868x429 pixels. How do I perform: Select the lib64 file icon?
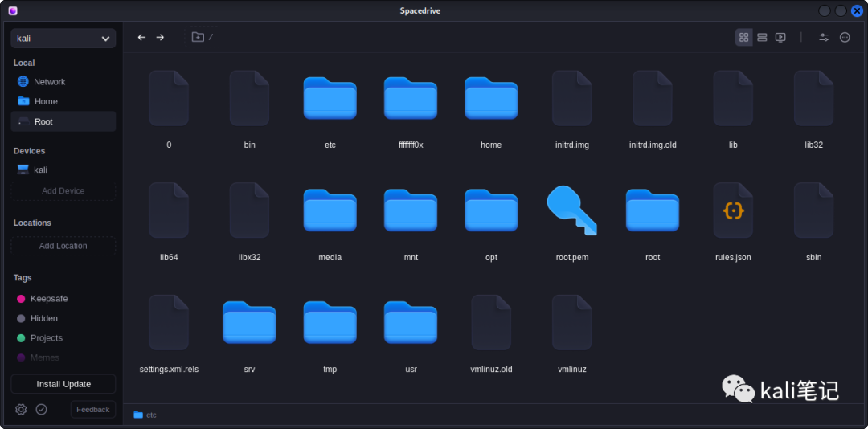pyautogui.click(x=169, y=210)
